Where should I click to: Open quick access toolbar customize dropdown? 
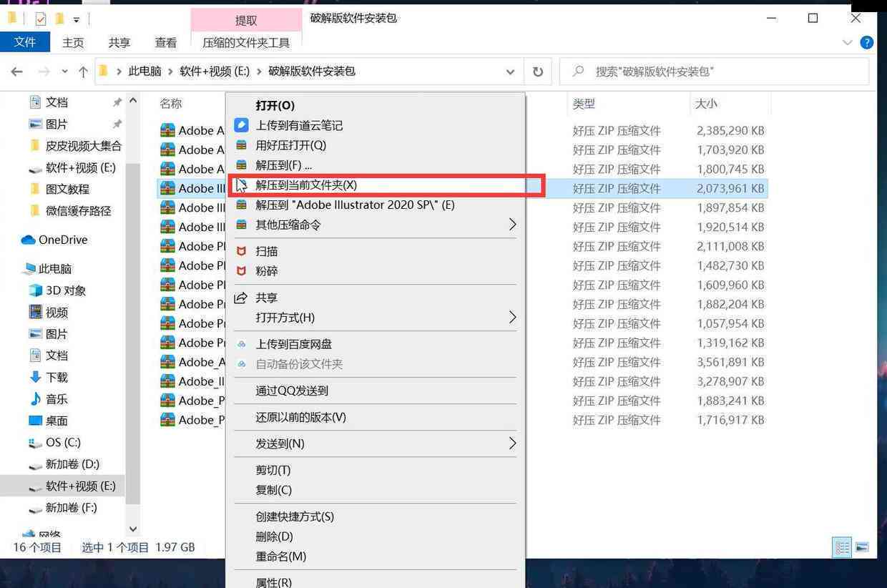coord(76,19)
